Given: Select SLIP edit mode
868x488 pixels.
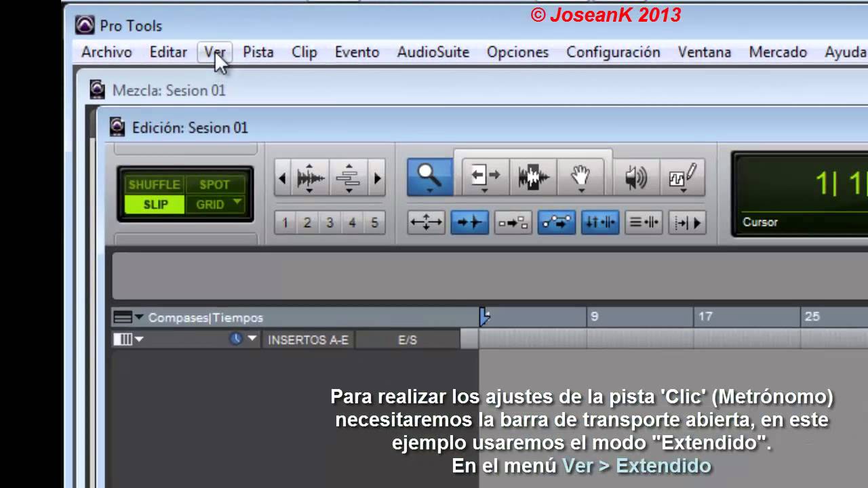Looking at the screenshot, I should tap(154, 204).
